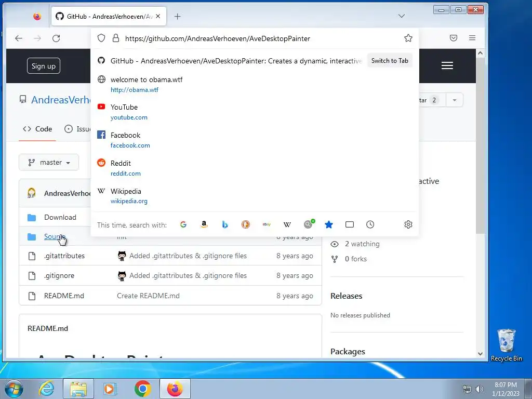Image resolution: width=532 pixels, height=399 pixels.
Task: Switch to the GitHub browser tab
Action: 109,16
